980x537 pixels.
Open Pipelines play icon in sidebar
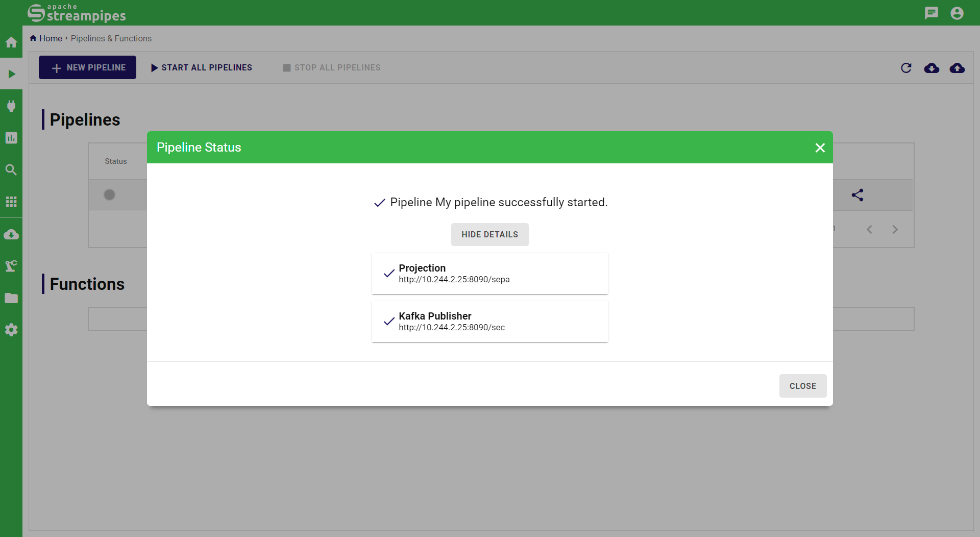pos(11,74)
